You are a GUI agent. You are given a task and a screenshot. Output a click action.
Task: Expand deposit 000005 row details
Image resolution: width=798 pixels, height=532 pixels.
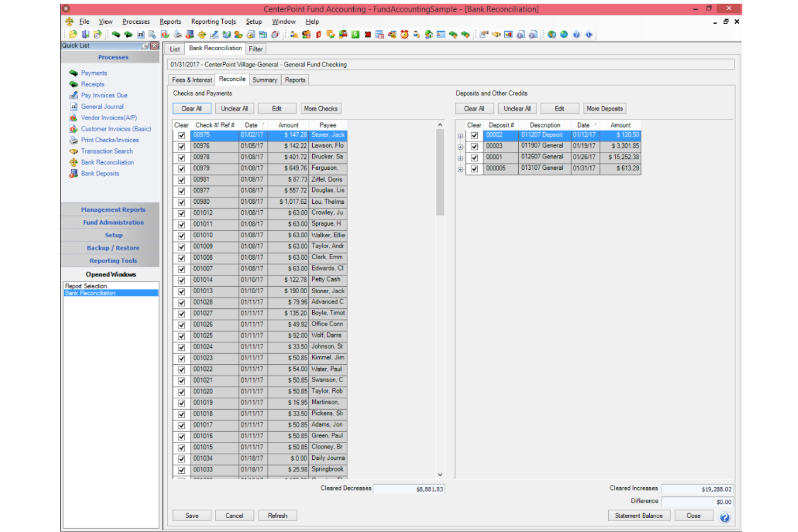pos(460,169)
